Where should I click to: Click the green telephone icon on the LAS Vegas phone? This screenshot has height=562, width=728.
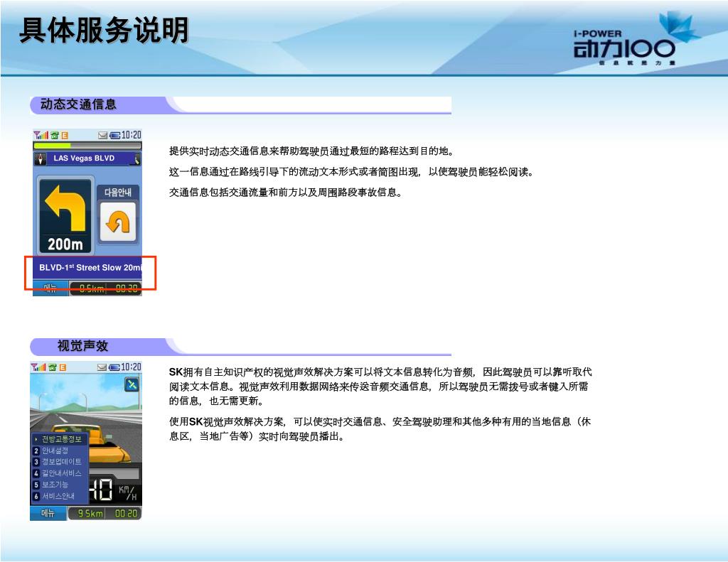point(55,135)
